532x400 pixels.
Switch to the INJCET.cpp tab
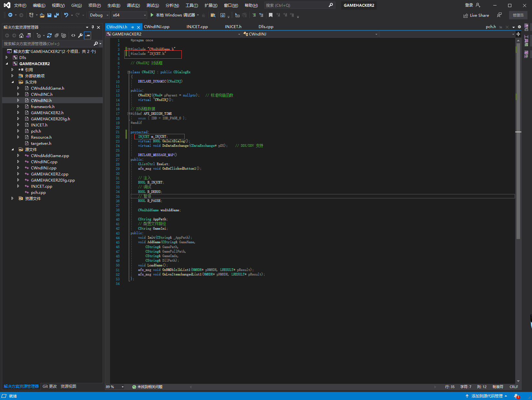click(x=197, y=27)
